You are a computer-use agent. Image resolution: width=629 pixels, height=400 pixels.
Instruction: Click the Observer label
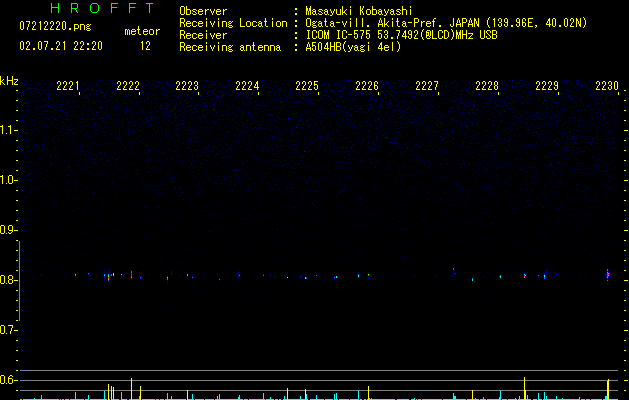pyautogui.click(x=203, y=11)
